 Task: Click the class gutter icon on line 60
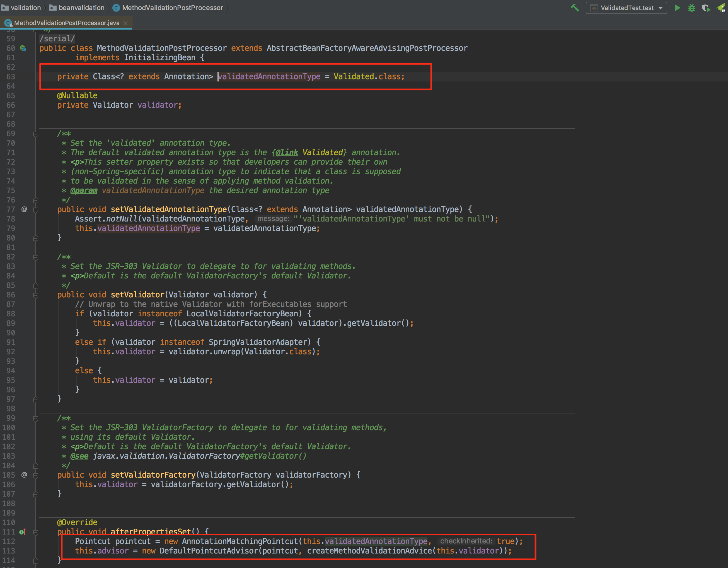pyautogui.click(x=23, y=48)
